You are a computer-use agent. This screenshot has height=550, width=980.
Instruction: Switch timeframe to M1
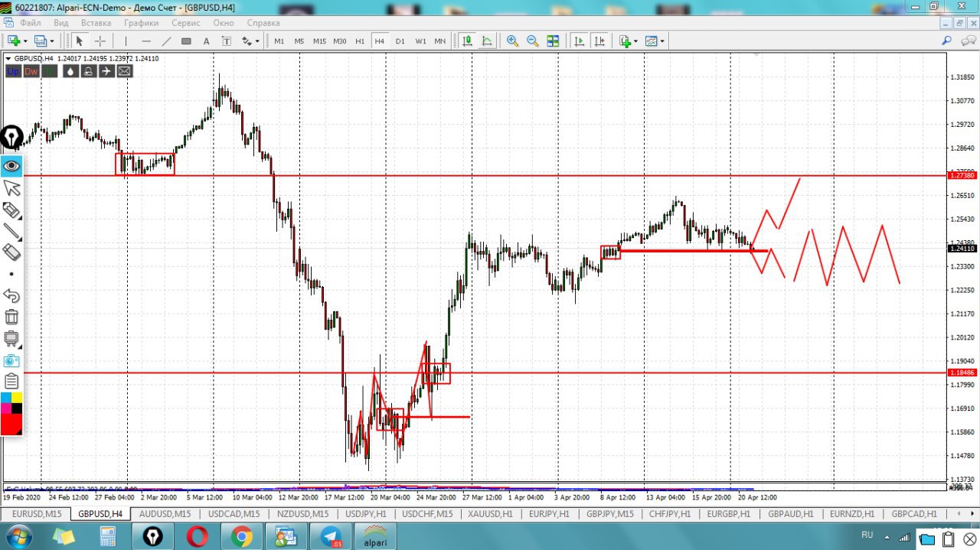(x=279, y=41)
